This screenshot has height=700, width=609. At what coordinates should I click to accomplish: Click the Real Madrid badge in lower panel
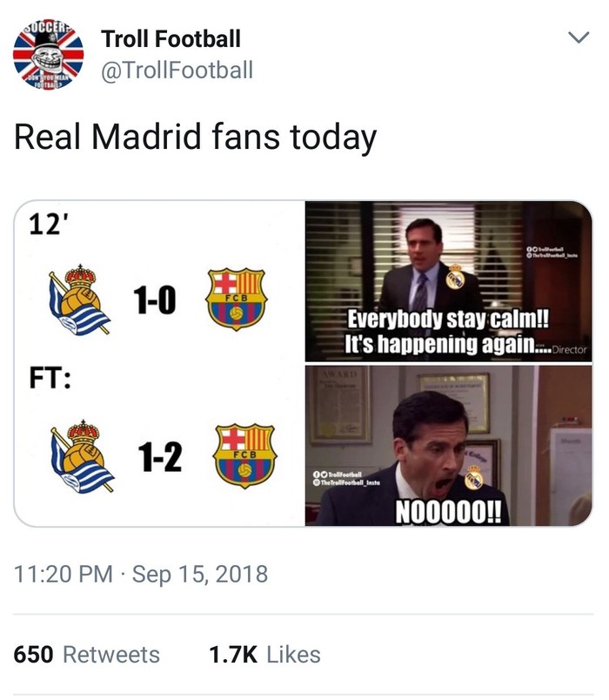click(474, 476)
